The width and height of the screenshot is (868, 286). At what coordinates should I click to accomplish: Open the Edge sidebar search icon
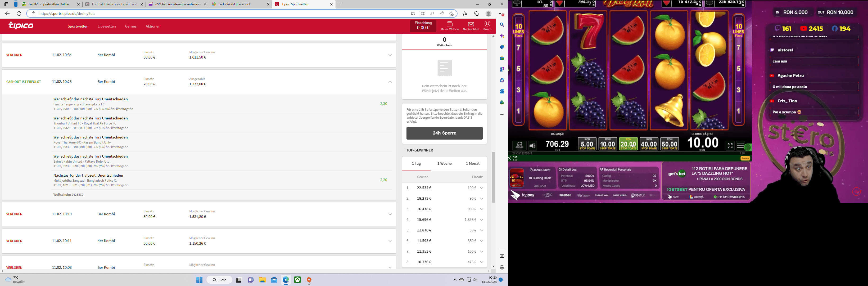[x=502, y=25]
